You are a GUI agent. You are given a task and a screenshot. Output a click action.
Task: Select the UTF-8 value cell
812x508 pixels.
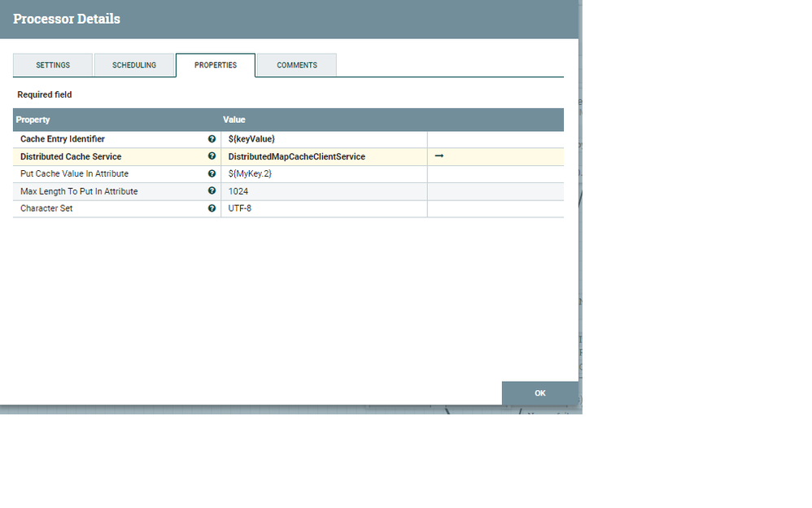(324, 208)
